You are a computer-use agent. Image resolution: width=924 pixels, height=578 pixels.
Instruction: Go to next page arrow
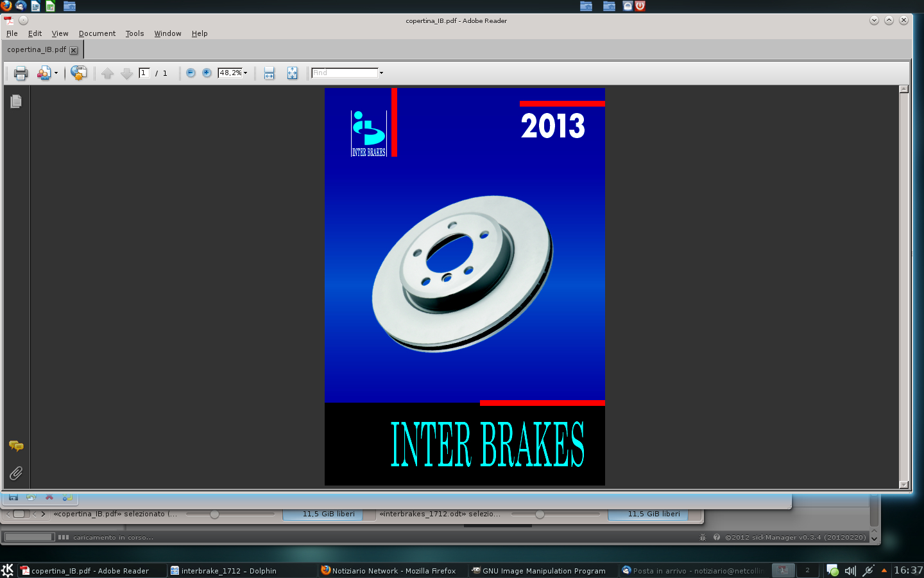126,73
